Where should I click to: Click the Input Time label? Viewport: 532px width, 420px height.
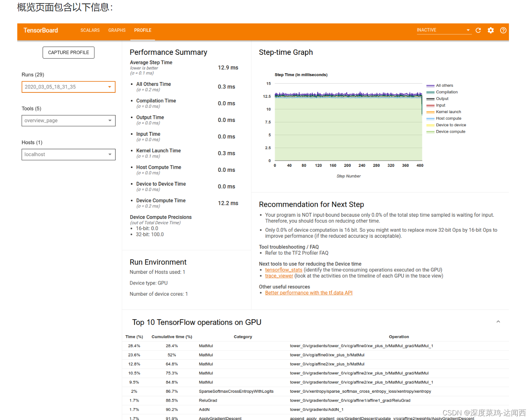point(148,134)
